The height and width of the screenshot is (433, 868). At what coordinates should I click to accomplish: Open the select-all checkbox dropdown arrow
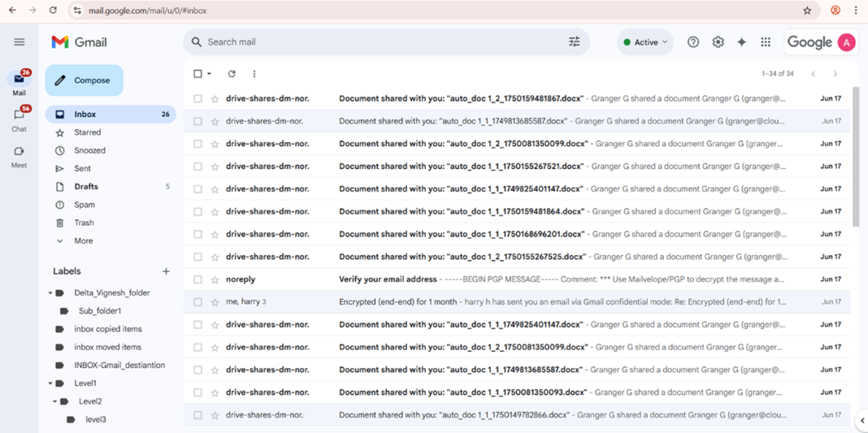pyautogui.click(x=210, y=74)
